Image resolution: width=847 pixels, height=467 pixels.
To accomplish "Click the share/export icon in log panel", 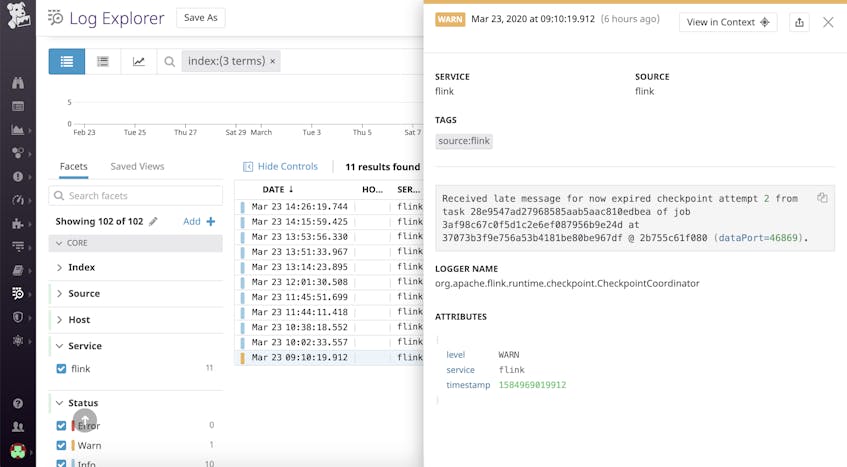I will click(x=799, y=22).
